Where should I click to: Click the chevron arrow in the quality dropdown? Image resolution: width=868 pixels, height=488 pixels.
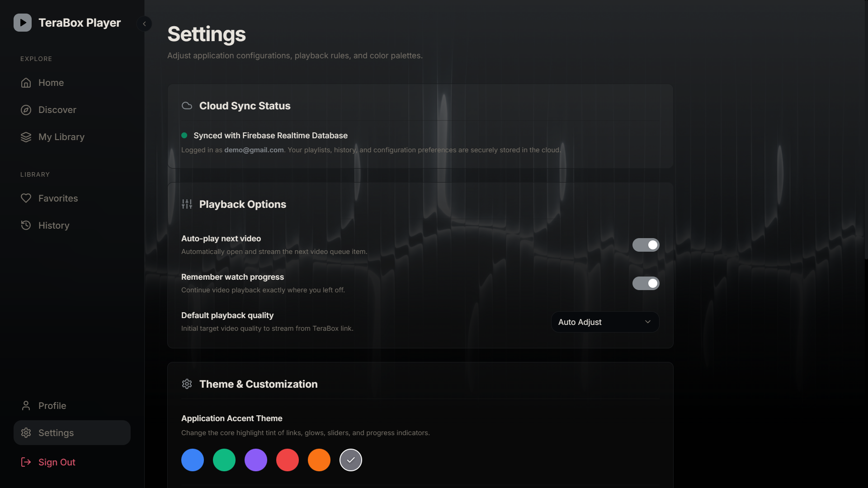(647, 322)
